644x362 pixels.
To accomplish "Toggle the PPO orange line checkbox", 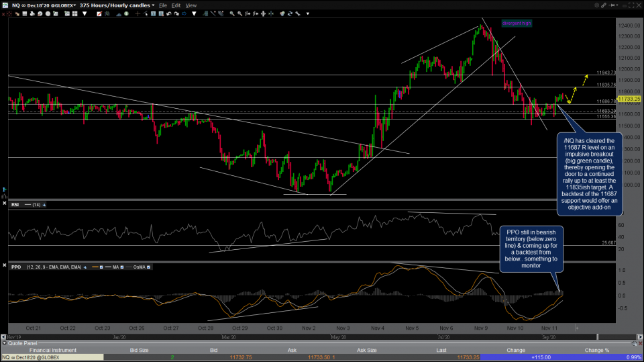I will pos(101,267).
